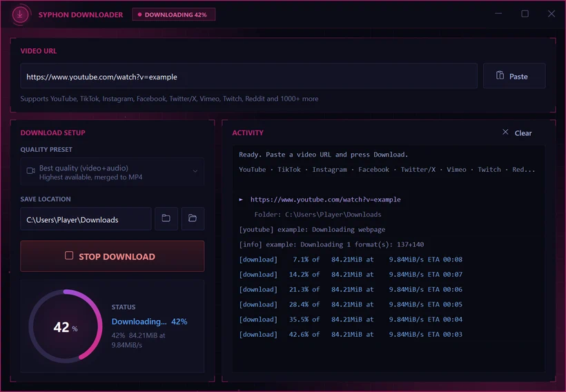Click the 7.1% download log line
Viewport: 566px width, 392px height.
pyautogui.click(x=351, y=259)
